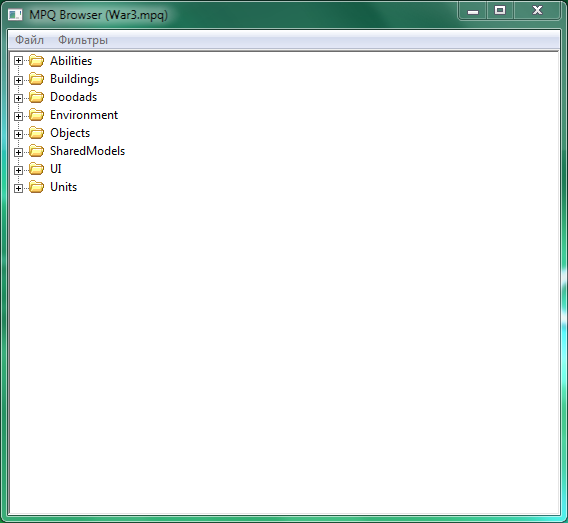Image resolution: width=568 pixels, height=523 pixels.
Task: Click the Abilities folder icon
Action: 36,60
